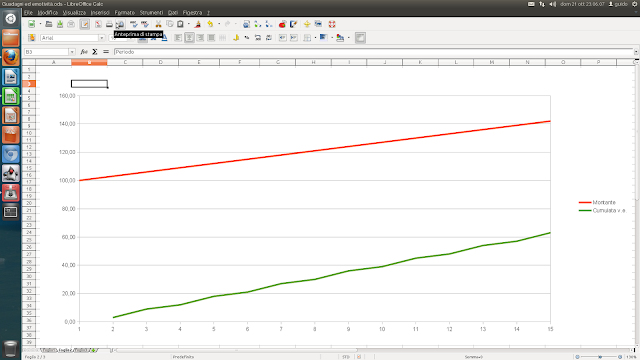This screenshot has height=360, width=640.
Task: Click the Cut scissors icon
Action: tap(158, 24)
